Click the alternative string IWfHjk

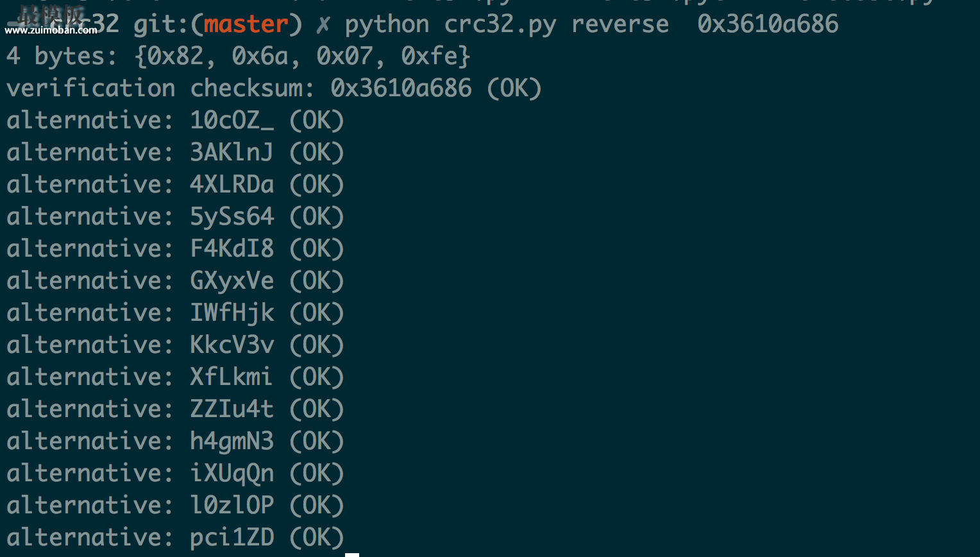[232, 313]
